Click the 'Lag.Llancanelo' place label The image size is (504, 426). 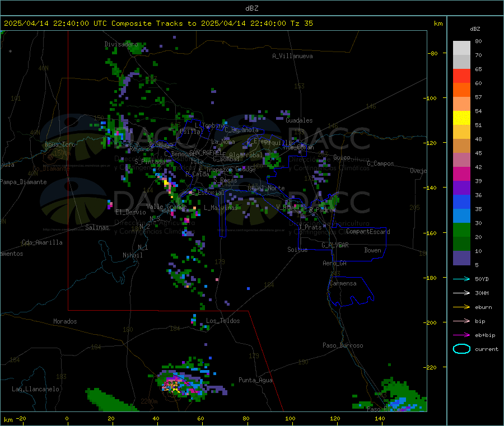35,389
